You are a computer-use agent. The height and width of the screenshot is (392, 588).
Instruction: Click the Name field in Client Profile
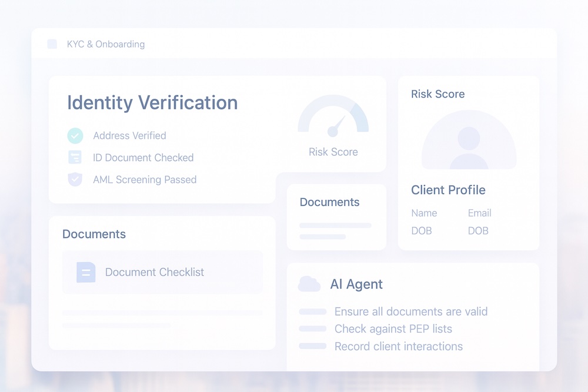(x=424, y=213)
